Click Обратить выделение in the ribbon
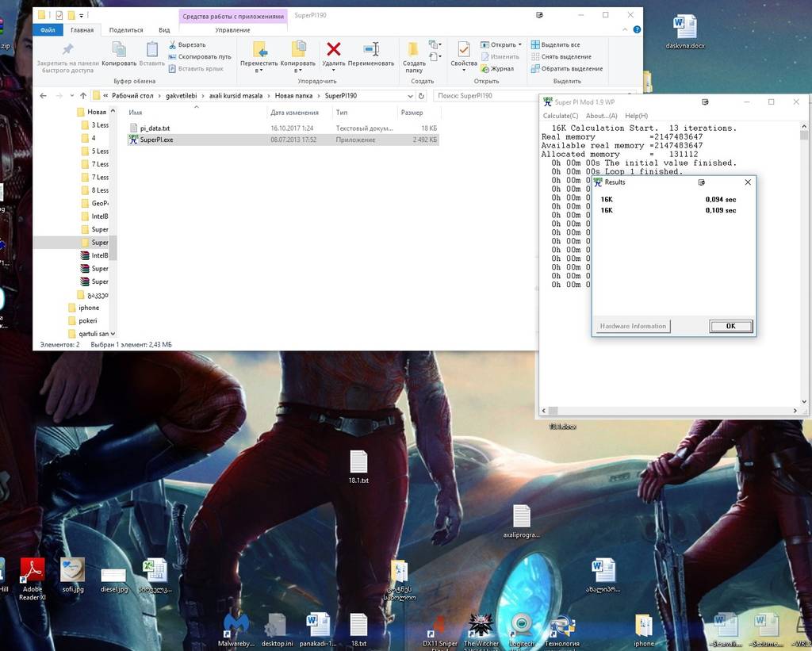 pos(567,69)
